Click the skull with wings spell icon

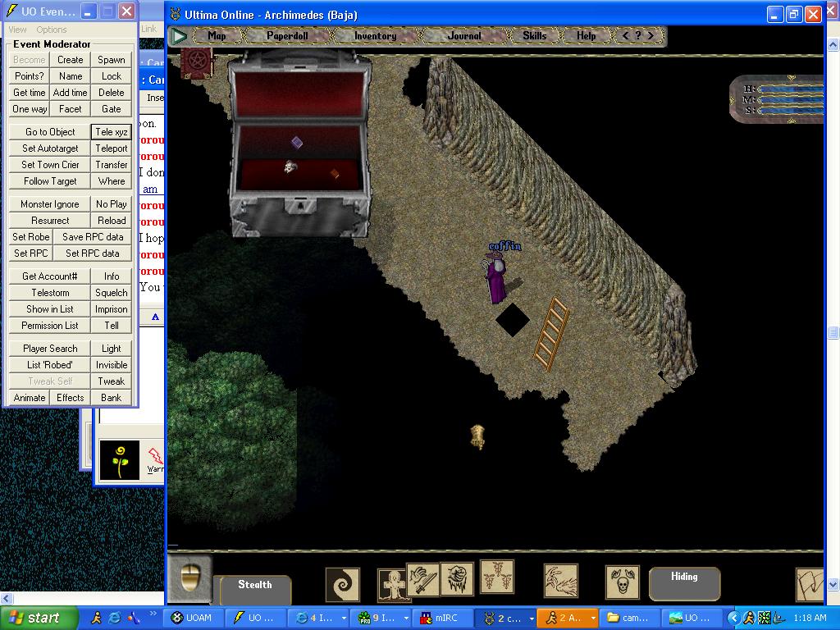622,582
